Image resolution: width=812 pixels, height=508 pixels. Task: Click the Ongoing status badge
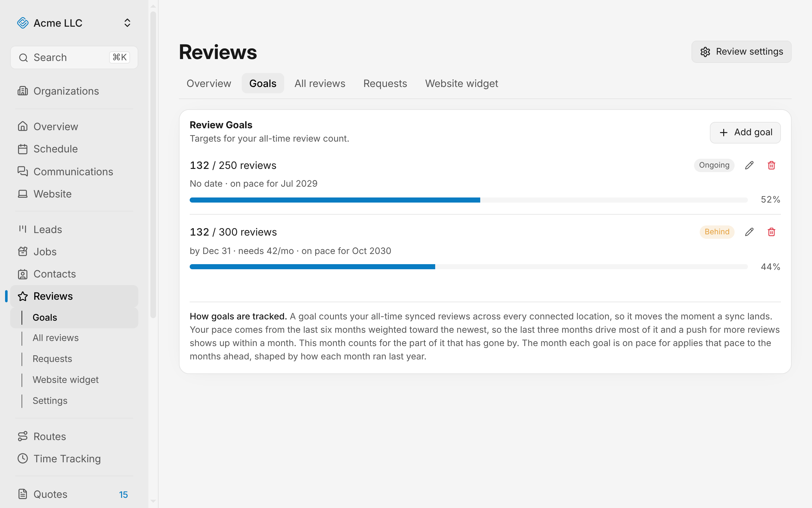(x=714, y=165)
